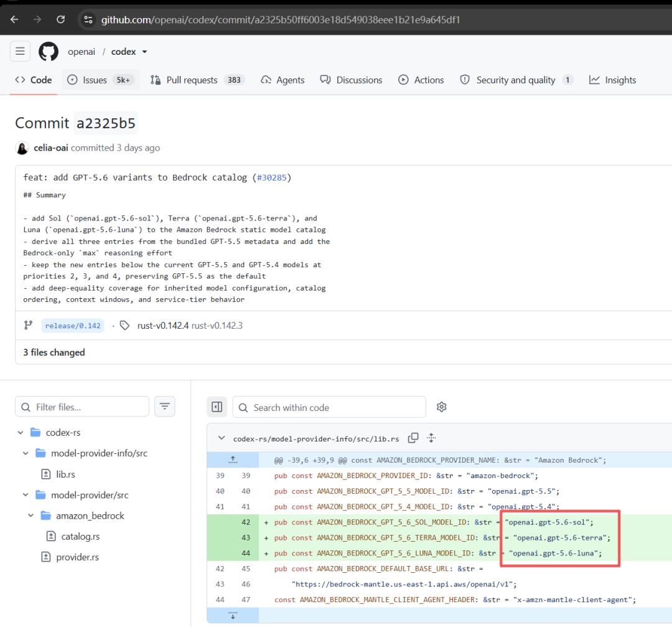672x627 pixels.
Task: Select the amazon_bedrock folder icon
Action: pyautogui.click(x=46, y=516)
